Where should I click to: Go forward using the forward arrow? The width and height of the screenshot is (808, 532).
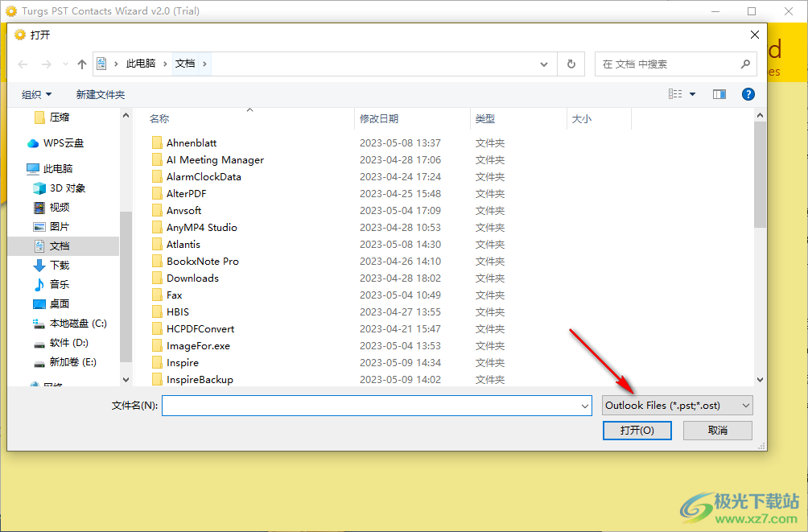coord(47,64)
